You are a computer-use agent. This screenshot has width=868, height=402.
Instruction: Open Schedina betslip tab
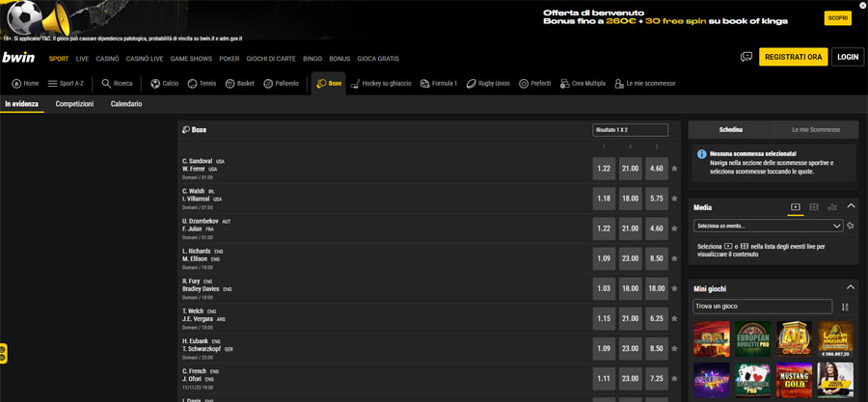coord(731,130)
